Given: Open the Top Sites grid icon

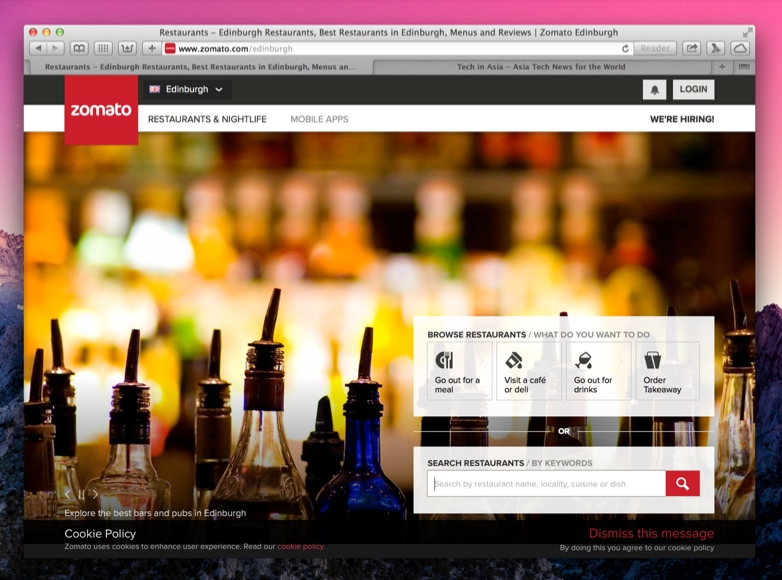Looking at the screenshot, I should pos(103,48).
